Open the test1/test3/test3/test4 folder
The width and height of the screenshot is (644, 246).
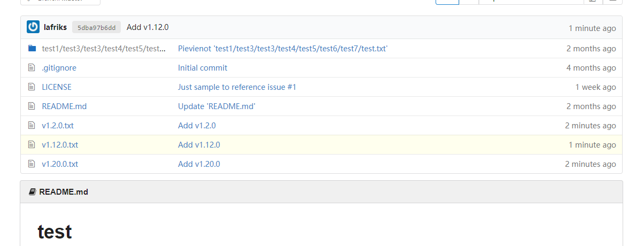coord(105,49)
